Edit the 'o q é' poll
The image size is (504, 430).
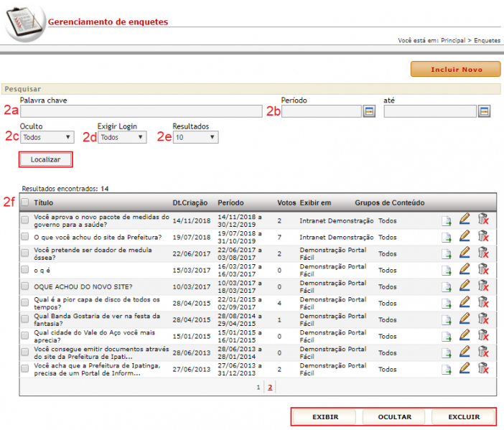[465, 268]
